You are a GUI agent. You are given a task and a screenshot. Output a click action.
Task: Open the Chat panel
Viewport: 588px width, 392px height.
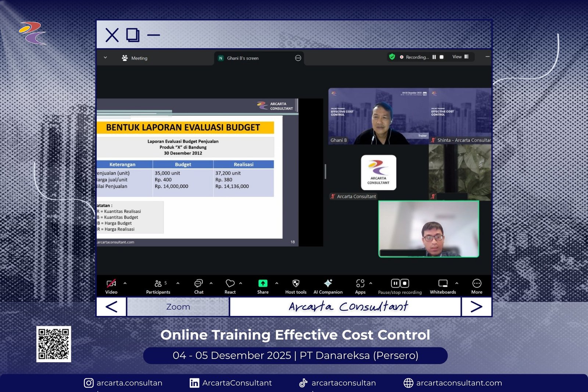(x=198, y=284)
